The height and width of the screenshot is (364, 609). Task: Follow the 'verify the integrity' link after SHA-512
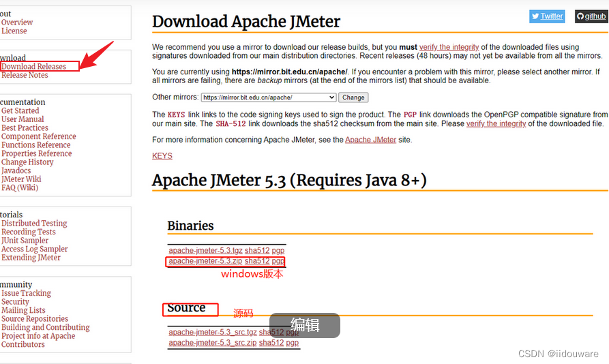[x=496, y=123]
